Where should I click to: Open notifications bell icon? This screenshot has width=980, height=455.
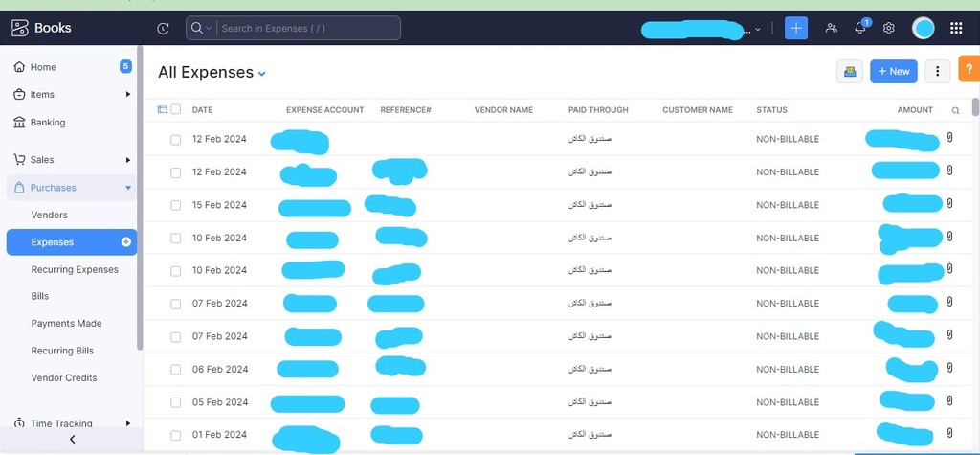[860, 28]
